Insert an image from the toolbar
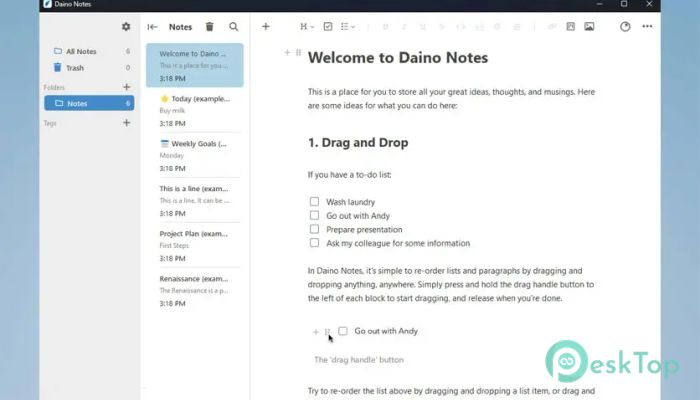 point(589,27)
